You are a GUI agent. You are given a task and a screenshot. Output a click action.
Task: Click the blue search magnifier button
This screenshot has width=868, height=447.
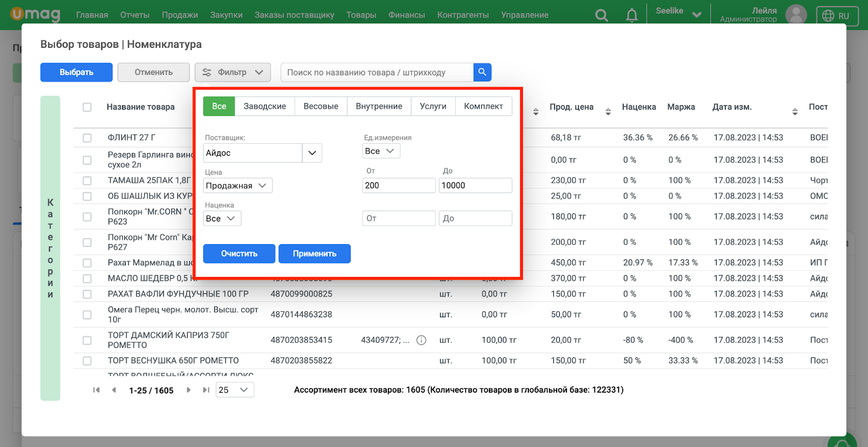tap(482, 72)
